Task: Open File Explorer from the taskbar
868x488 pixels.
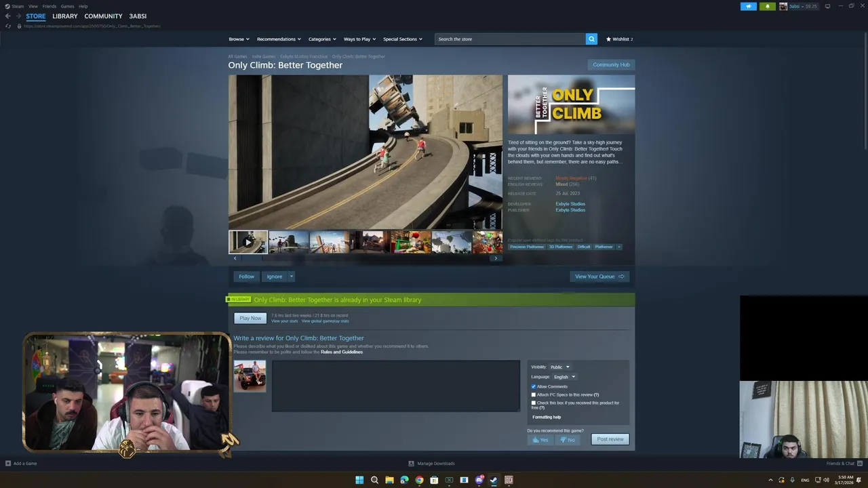Action: click(389, 480)
